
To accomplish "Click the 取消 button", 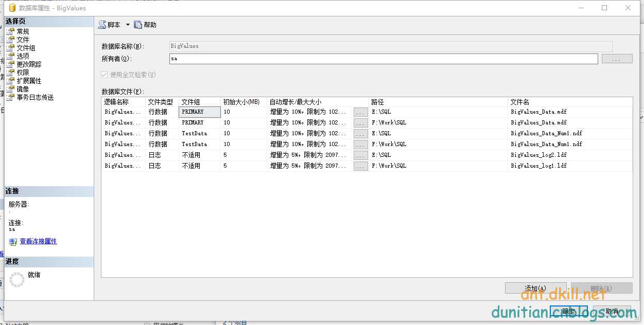I will [x=611, y=312].
